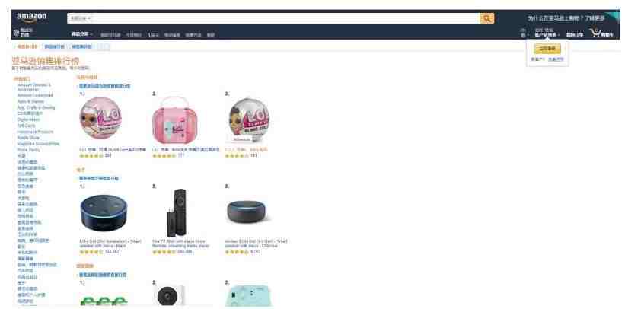Viewport: 644px width, 309px height.
Task: Open the black Echo Dot 2nd generation image
Action: tap(104, 213)
